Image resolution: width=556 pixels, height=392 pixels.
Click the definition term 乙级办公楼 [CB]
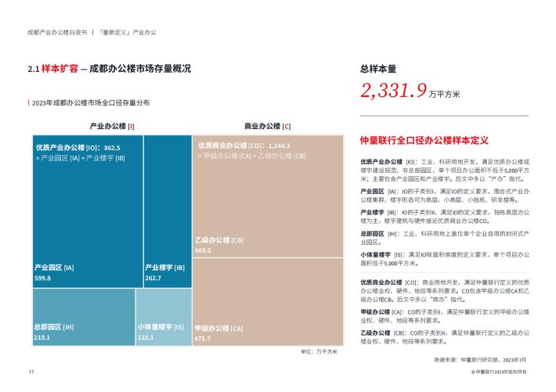pos(383,333)
